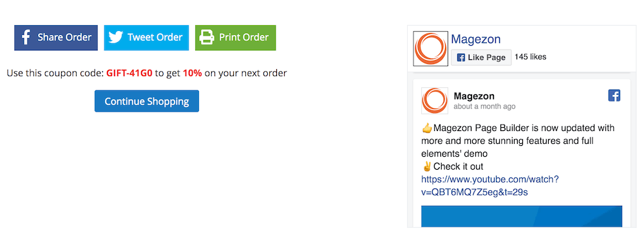Click the Magezon avatar beside the post
The width and height of the screenshot is (644, 242).
click(x=435, y=101)
